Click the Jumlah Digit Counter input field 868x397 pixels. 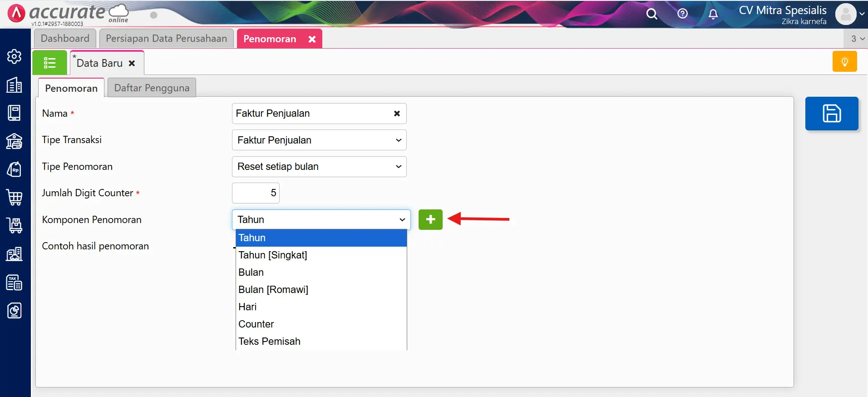256,193
